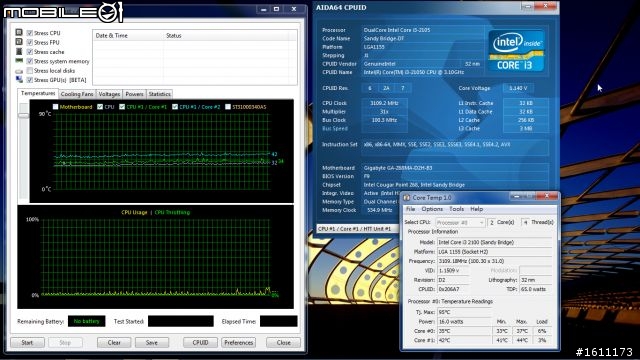The image size is (640, 360).
Task: Click the Start button
Action: point(27,342)
